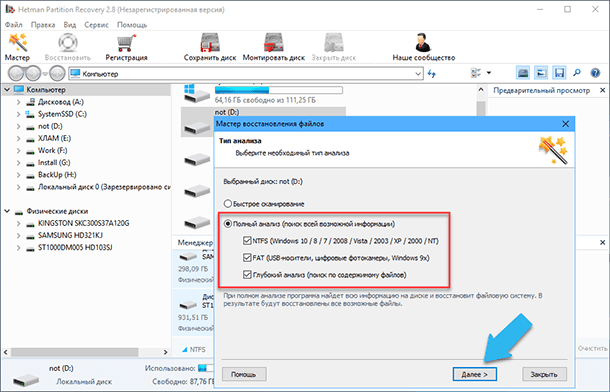Collapse the Компьютер tree node
The width and height of the screenshot is (610, 392).
pyautogui.click(x=7, y=90)
